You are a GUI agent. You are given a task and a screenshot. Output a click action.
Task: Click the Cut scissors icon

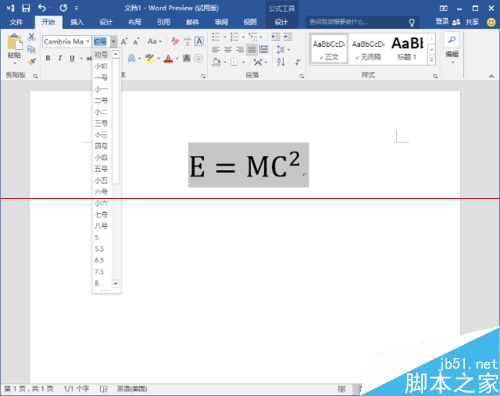coord(31,37)
